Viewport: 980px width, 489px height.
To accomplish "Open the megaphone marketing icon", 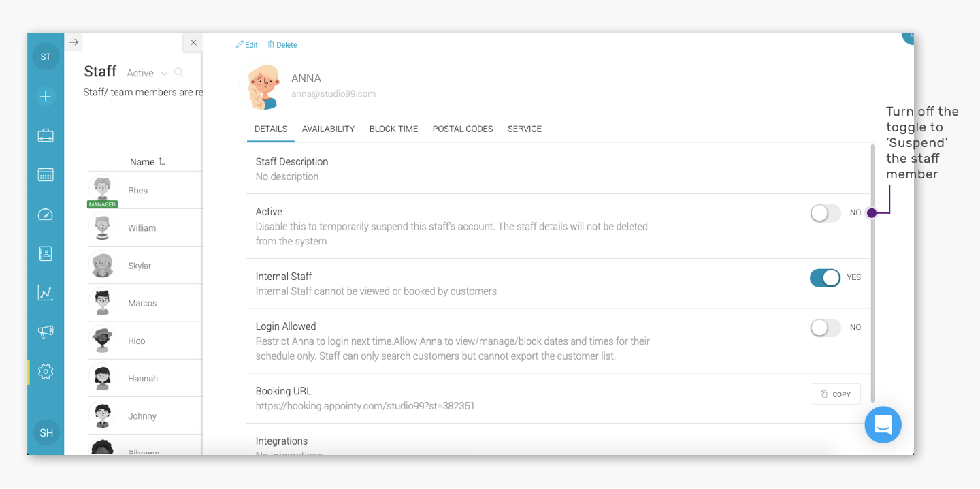I will (x=46, y=332).
